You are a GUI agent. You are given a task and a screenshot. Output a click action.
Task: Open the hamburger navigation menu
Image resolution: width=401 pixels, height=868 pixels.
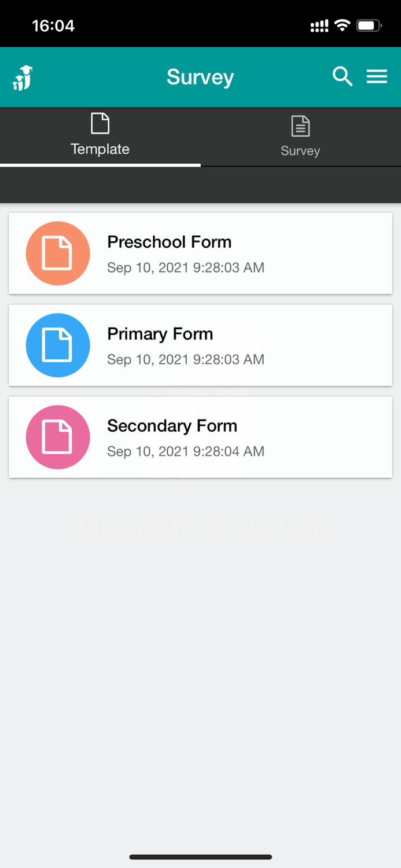click(377, 76)
